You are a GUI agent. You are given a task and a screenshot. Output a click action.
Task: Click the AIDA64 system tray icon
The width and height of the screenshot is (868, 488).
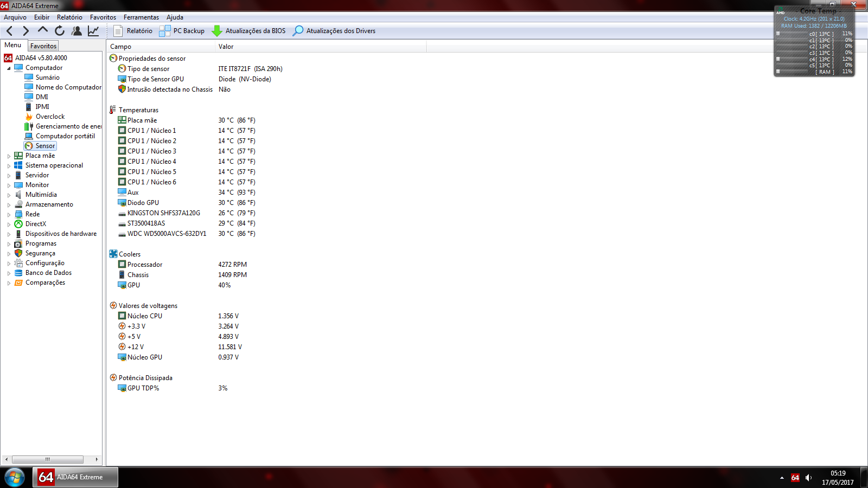point(795,478)
